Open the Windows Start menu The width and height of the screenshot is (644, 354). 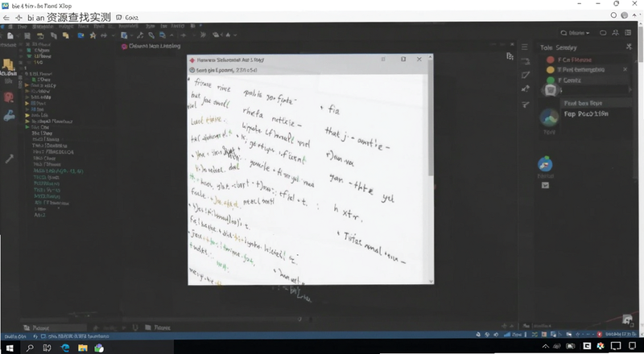(9, 348)
